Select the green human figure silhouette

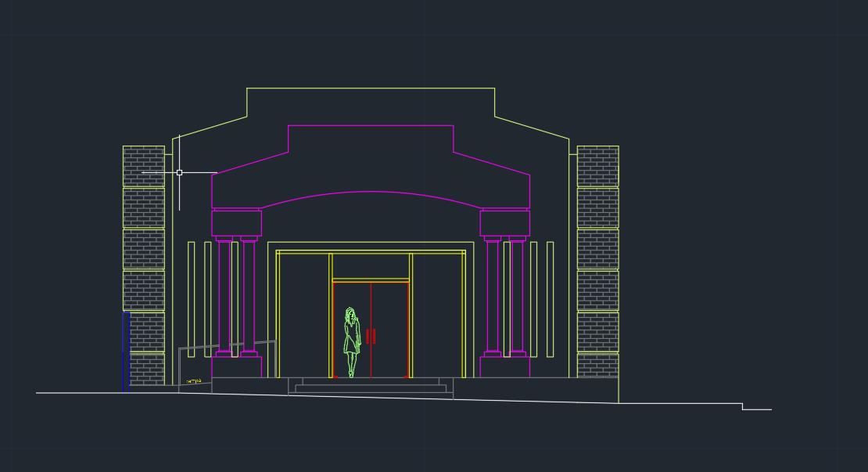pos(351,341)
